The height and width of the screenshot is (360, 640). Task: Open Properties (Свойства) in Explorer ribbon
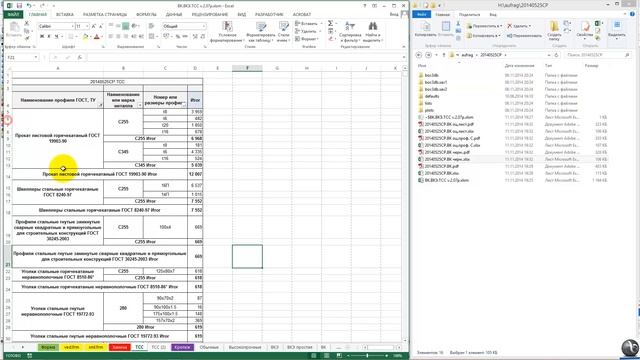coord(585,29)
